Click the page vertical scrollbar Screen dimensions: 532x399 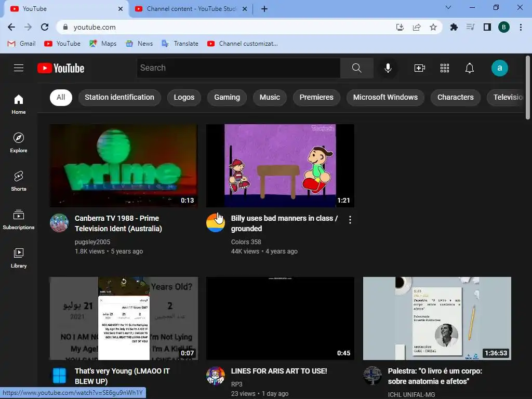528,87
